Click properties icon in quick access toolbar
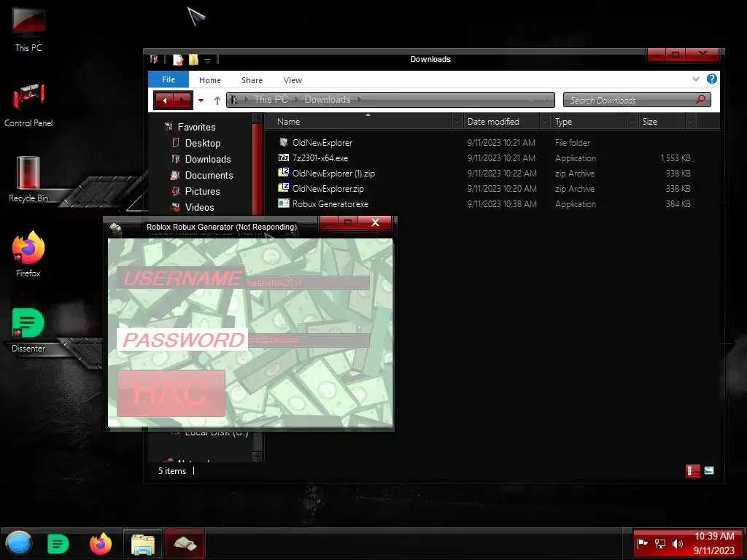 (x=178, y=60)
